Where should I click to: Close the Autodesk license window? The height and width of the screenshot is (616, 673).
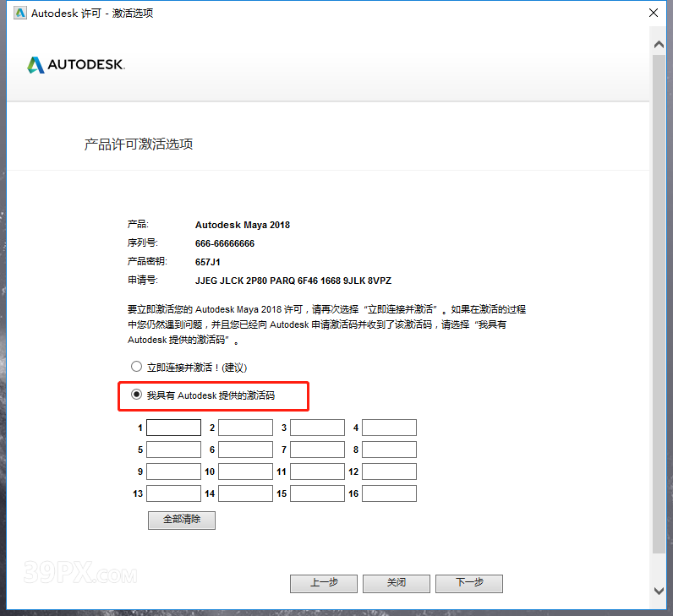point(654,13)
